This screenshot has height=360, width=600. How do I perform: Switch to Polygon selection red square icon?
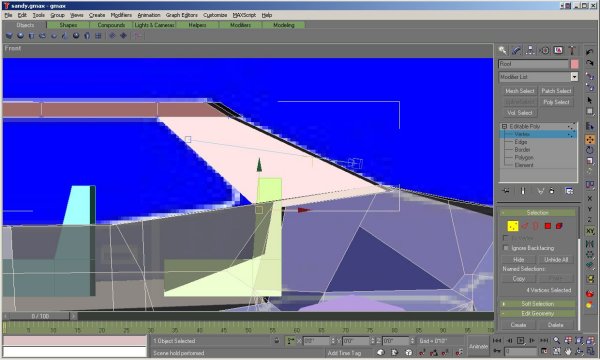(x=548, y=226)
